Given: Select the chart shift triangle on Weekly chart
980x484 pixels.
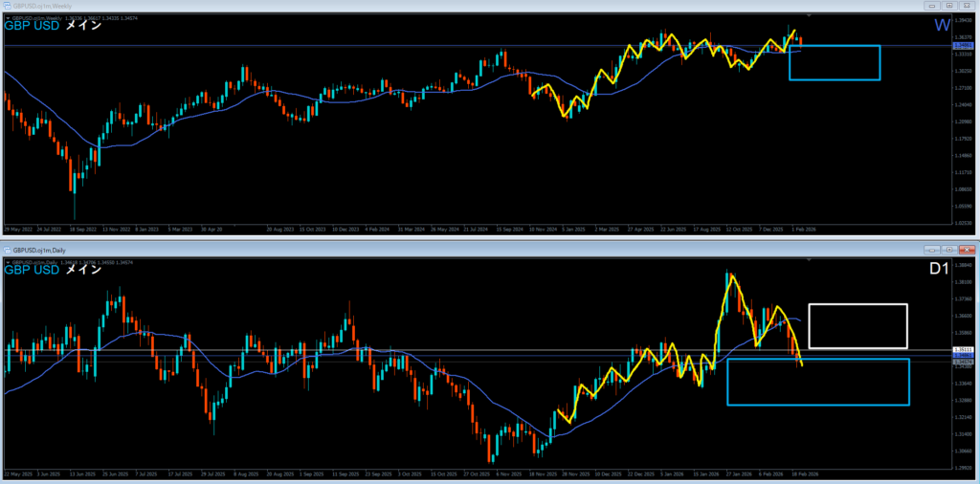Looking at the screenshot, I should [x=810, y=15].
